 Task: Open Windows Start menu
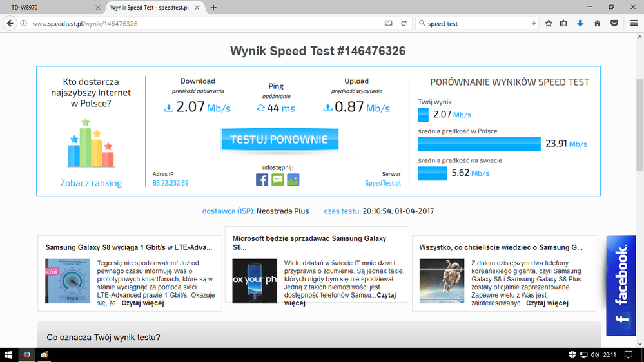tap(8, 355)
